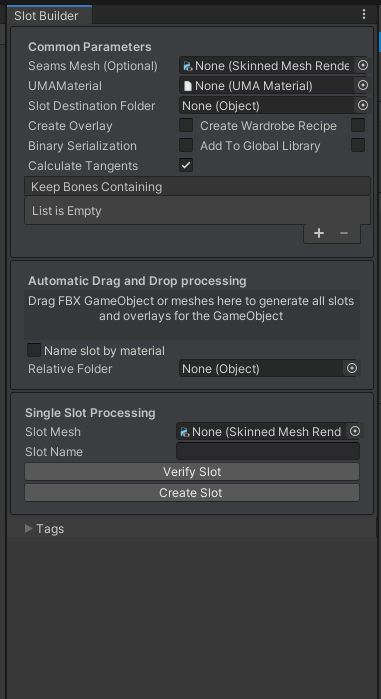Open object picker for Relative Folder
The image size is (381, 699).
coord(352,368)
